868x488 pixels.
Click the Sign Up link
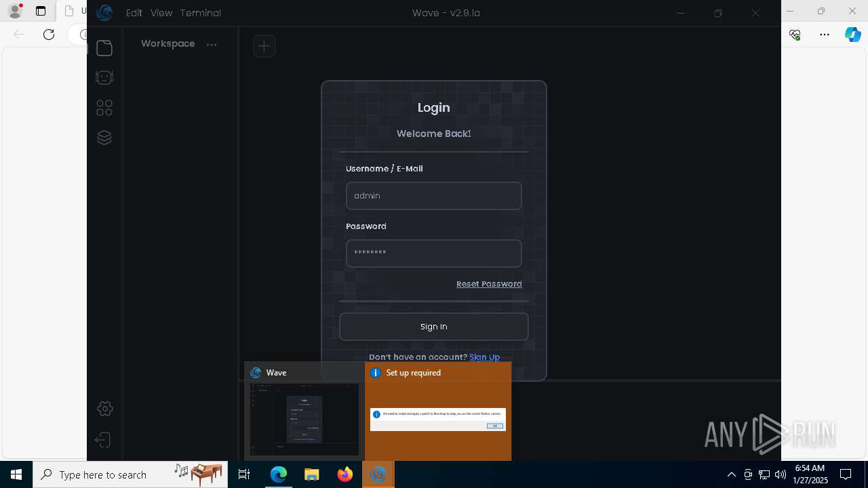pyautogui.click(x=484, y=357)
